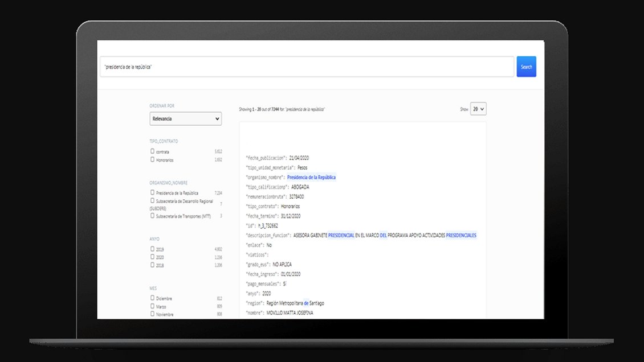Filter by year 2019 checkbox
The image size is (644, 362).
(x=152, y=249)
